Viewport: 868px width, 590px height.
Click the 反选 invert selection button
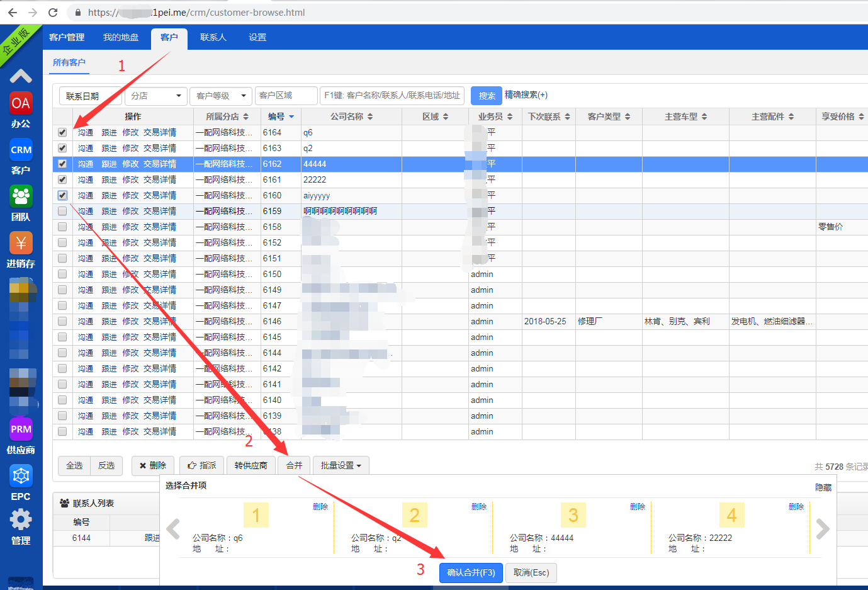point(106,465)
